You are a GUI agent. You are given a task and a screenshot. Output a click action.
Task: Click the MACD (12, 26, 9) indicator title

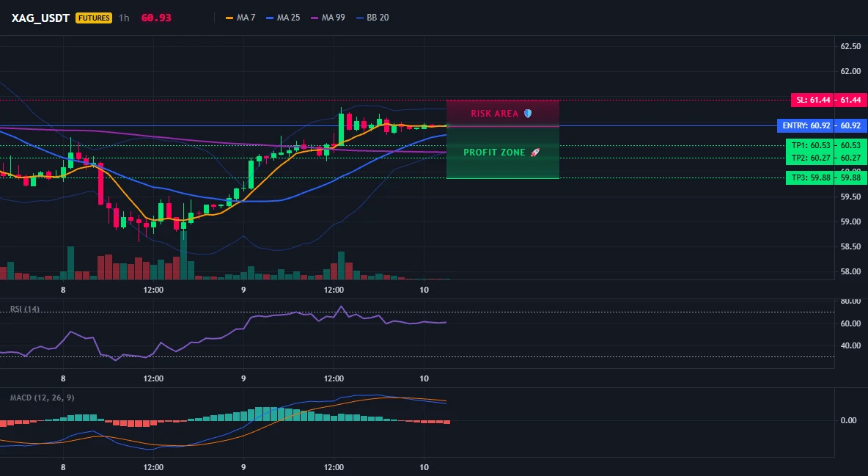42,398
